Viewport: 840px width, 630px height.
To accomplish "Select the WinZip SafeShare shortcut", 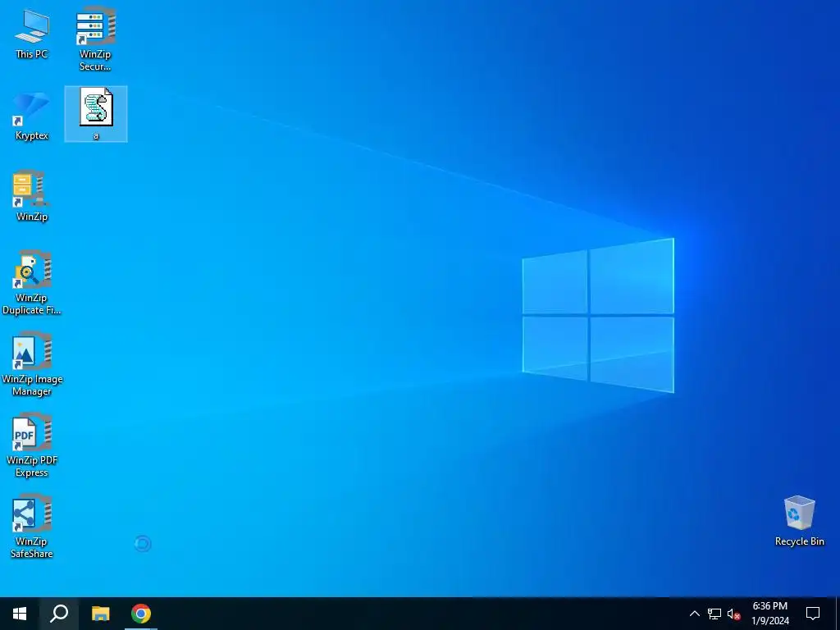I will (32, 526).
